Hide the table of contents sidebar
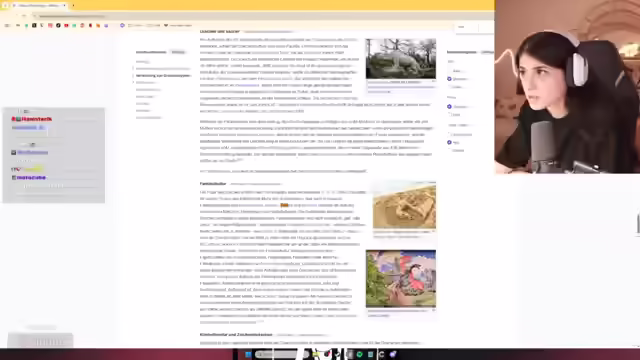The height and width of the screenshot is (360, 640). pos(178,52)
